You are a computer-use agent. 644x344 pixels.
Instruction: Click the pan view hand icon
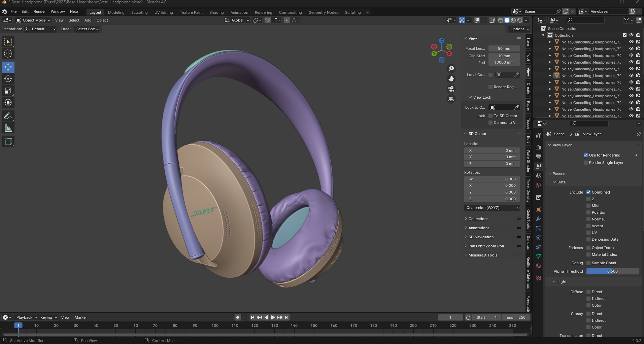pos(451,79)
